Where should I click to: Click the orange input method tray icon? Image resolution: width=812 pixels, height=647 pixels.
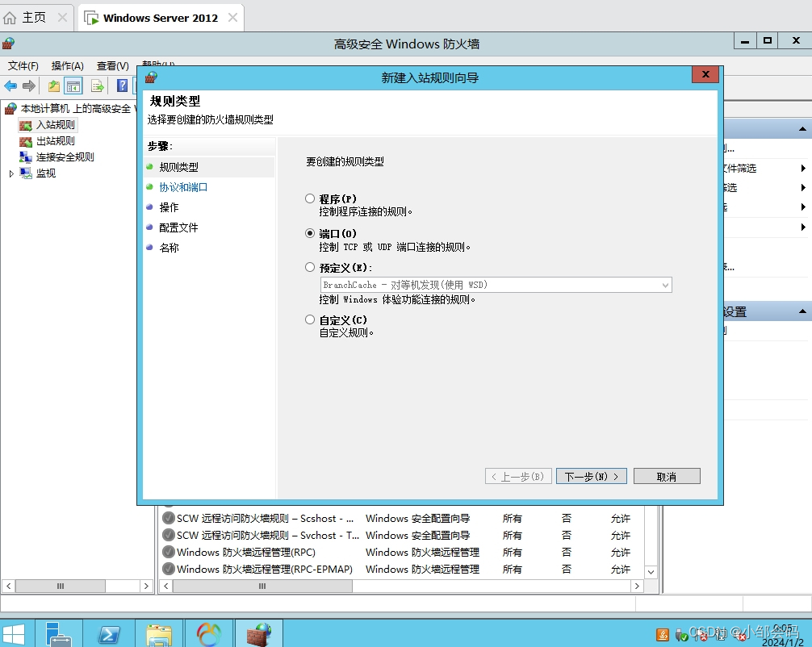[663, 635]
